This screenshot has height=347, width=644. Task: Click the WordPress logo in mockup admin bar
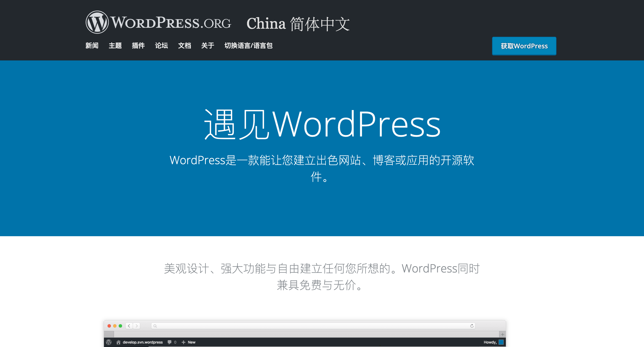click(109, 342)
